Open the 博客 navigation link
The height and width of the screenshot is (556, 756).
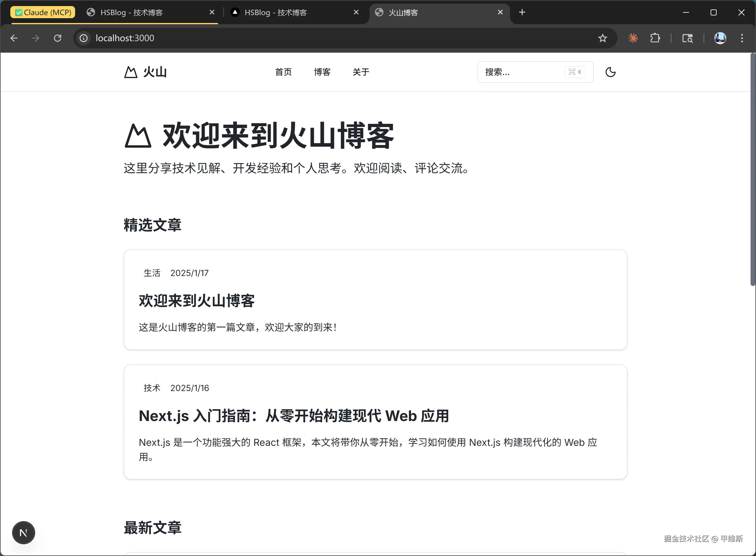pyautogui.click(x=322, y=72)
